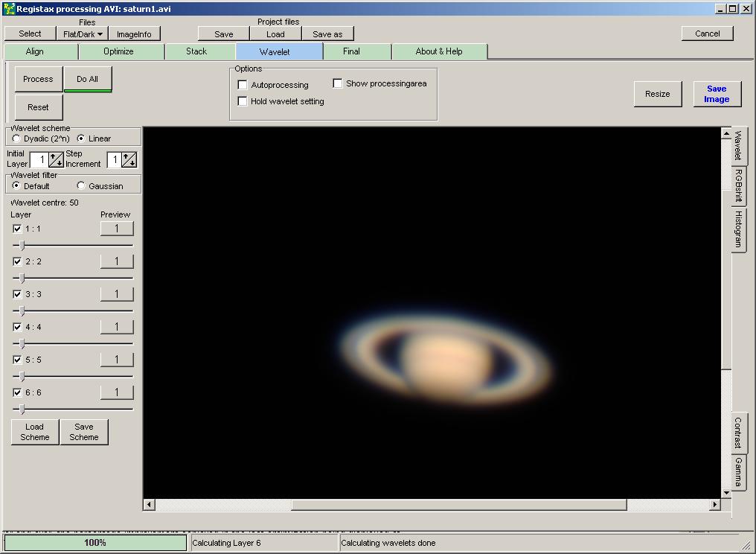Open ImageInfo

[x=134, y=34]
